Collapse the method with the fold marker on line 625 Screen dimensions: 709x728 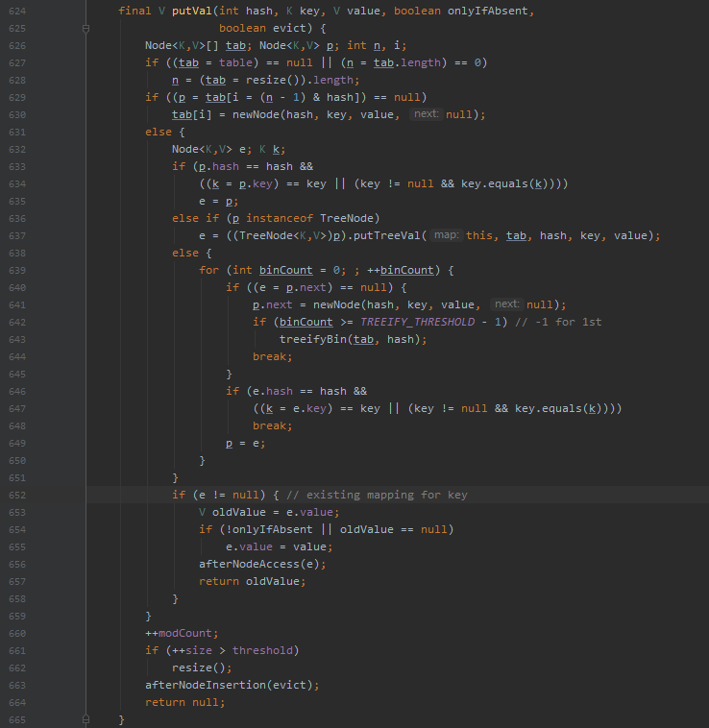pos(86,29)
